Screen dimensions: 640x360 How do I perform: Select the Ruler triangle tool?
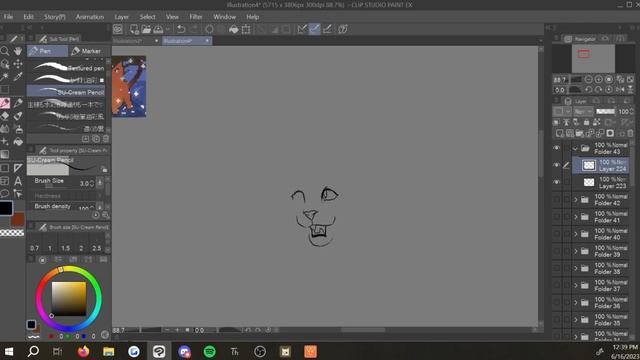point(18,168)
